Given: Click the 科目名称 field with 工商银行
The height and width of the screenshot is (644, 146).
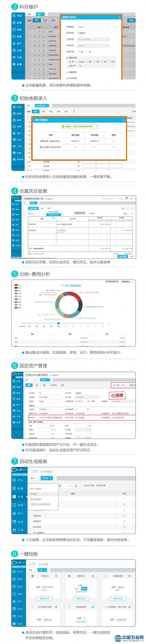Looking at the screenshot, I should [93, 33].
